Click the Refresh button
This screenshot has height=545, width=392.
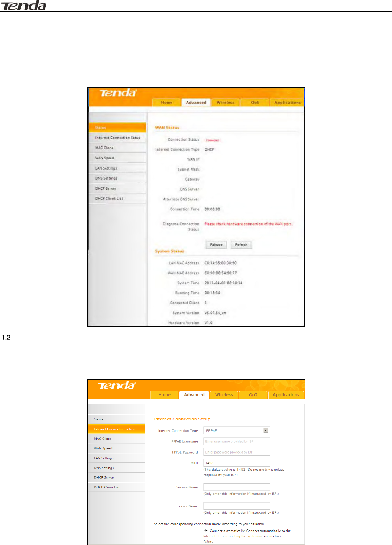tap(241, 245)
